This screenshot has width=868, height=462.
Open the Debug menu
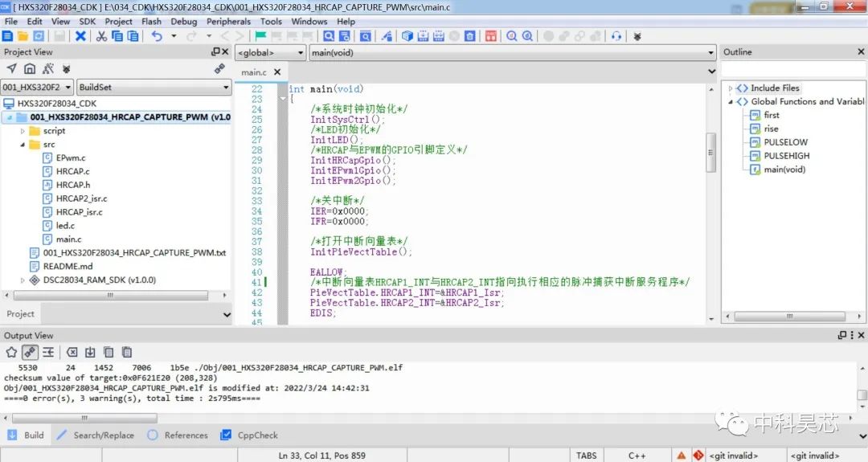[184, 22]
